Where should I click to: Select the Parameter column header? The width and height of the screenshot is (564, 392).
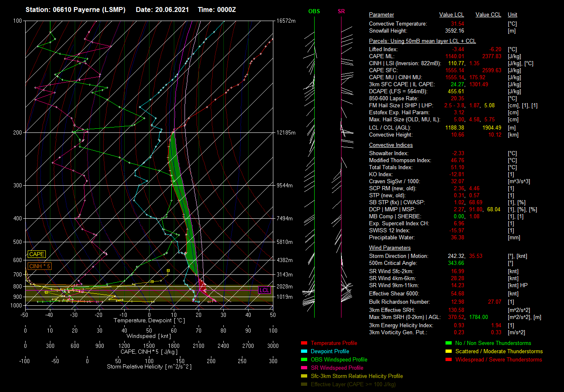(x=381, y=15)
